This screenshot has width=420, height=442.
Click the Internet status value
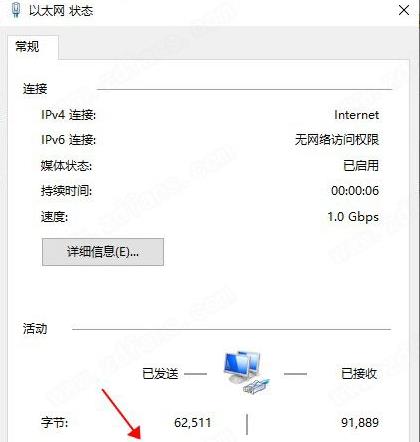point(356,115)
